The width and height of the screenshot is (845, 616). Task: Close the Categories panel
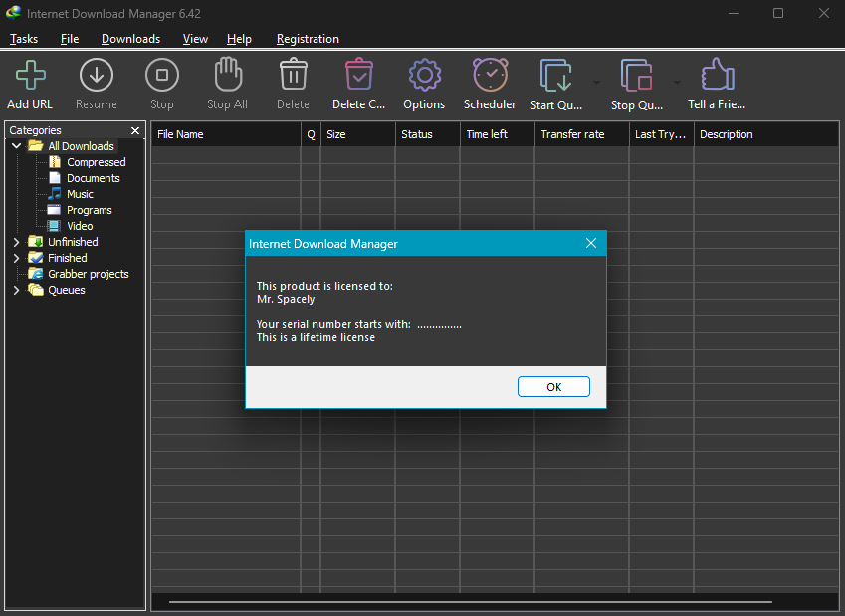pos(135,130)
